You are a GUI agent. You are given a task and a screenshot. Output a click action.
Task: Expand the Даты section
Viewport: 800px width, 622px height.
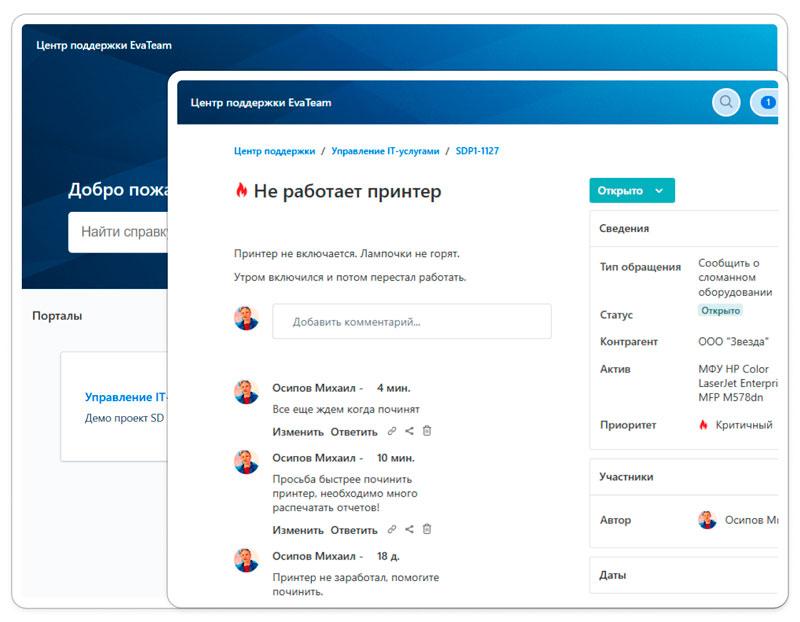[614, 575]
